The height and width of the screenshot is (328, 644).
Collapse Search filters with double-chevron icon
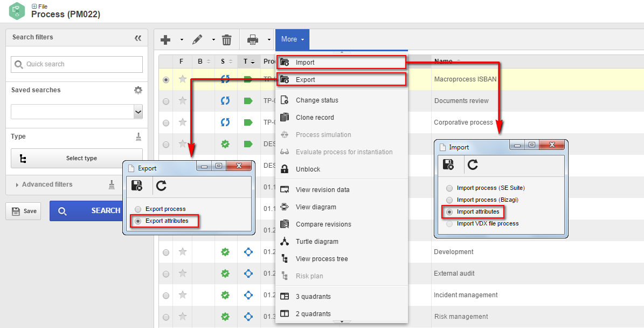[138, 38]
